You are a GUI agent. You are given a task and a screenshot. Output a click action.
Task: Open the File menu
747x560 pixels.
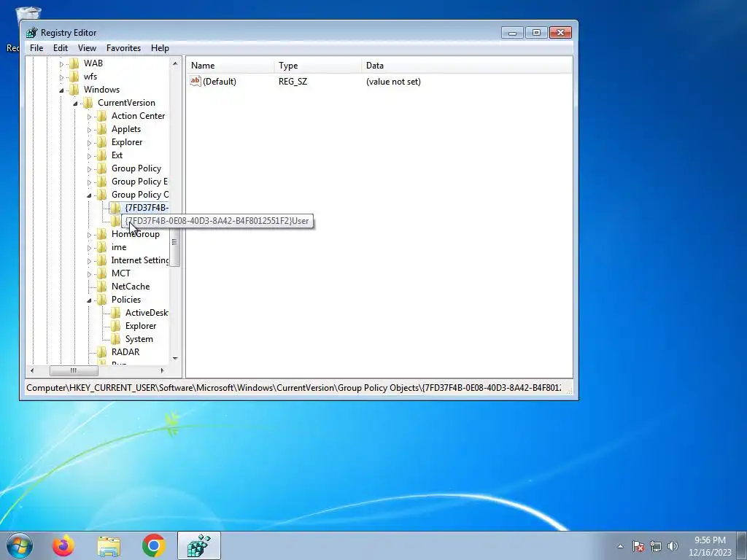(x=36, y=48)
